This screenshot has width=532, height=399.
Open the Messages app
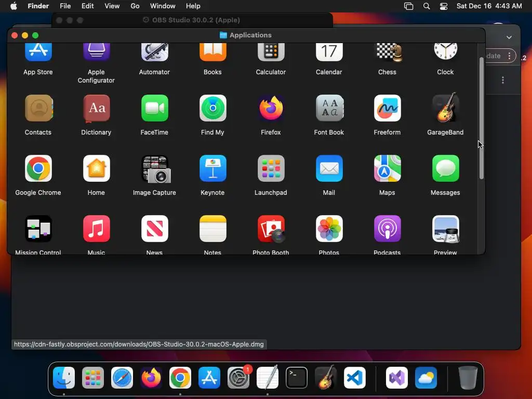pos(445,168)
